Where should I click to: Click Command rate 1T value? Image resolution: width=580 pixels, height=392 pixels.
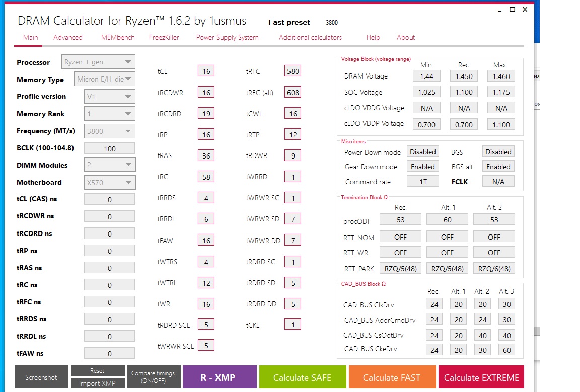click(x=423, y=182)
